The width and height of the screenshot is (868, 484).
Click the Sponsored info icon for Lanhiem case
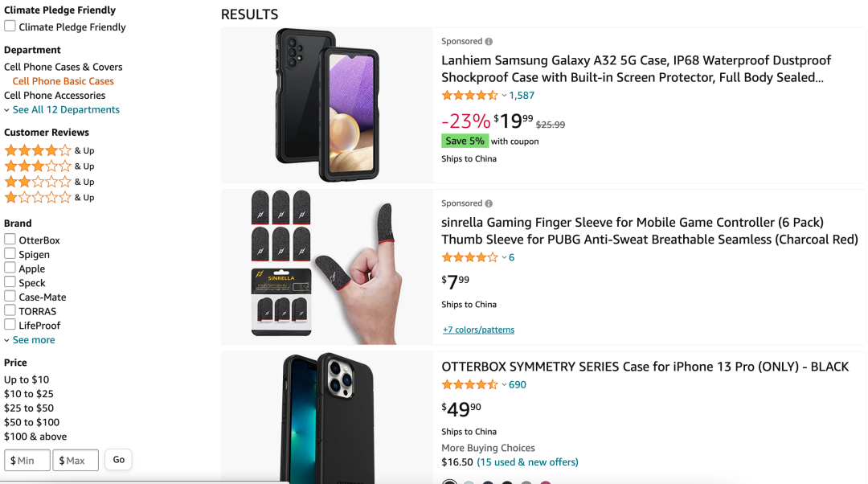[489, 42]
